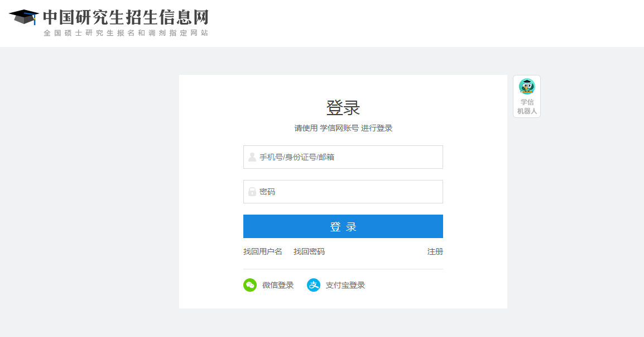Click the graduation cap logo icon
Screen dimensions: 644x337
[x=23, y=17]
